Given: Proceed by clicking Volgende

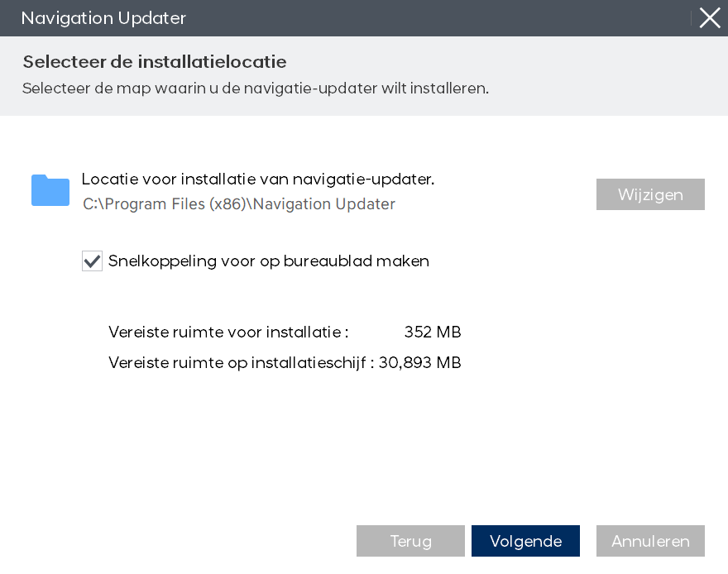Looking at the screenshot, I should pos(525,541).
